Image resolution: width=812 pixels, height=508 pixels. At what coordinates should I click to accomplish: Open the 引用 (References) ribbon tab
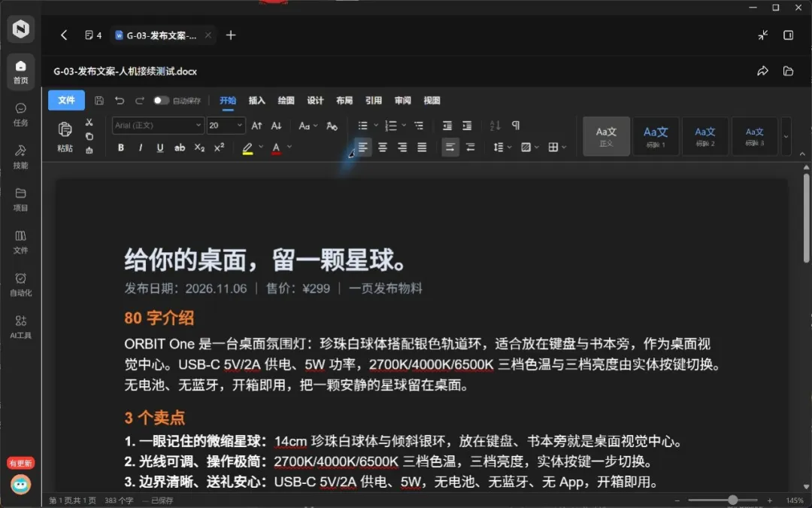click(374, 101)
